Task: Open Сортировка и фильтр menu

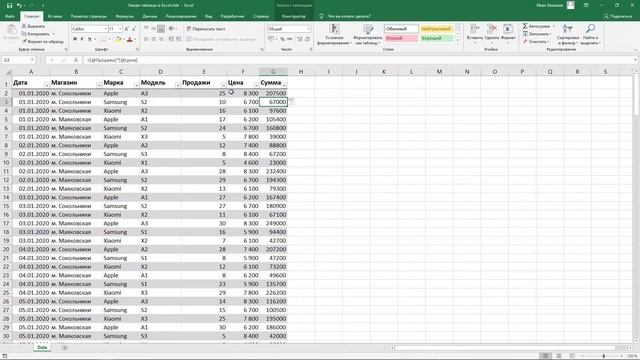Action: click(567, 34)
